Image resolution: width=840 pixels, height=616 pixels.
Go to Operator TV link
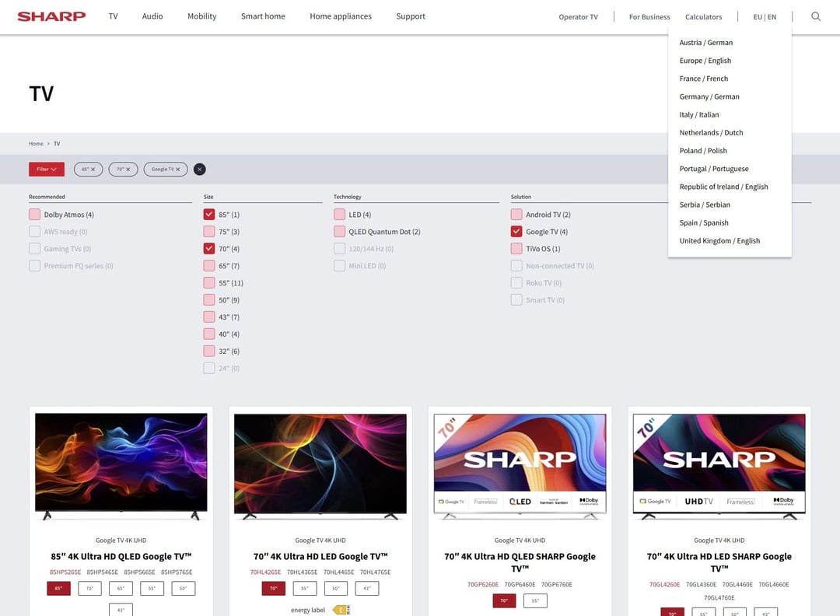[x=578, y=17]
